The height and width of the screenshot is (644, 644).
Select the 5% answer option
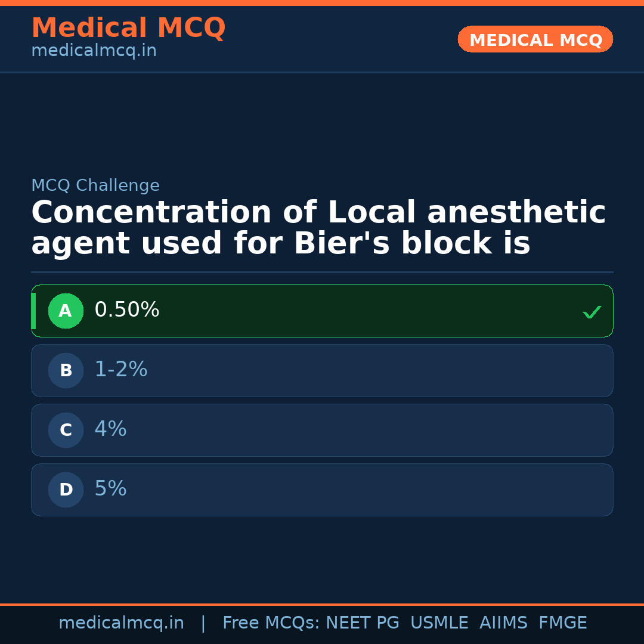(111, 489)
